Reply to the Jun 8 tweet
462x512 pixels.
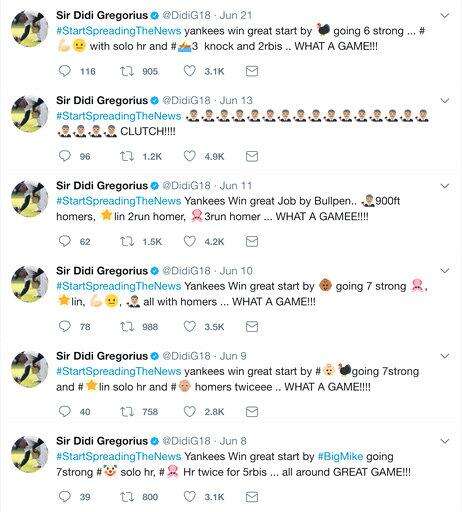(x=65, y=496)
